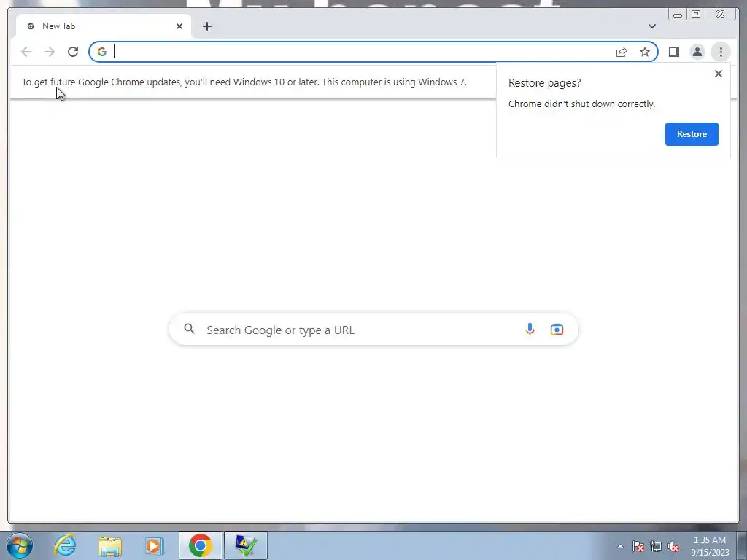Click the Windows 10 update notice text
The image size is (747, 560).
[244, 82]
